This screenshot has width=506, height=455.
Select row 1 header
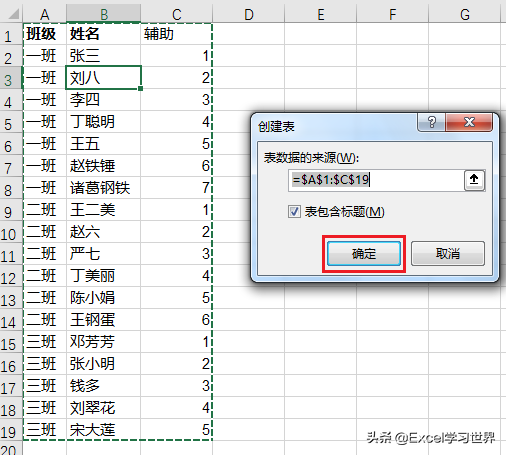click(11, 34)
